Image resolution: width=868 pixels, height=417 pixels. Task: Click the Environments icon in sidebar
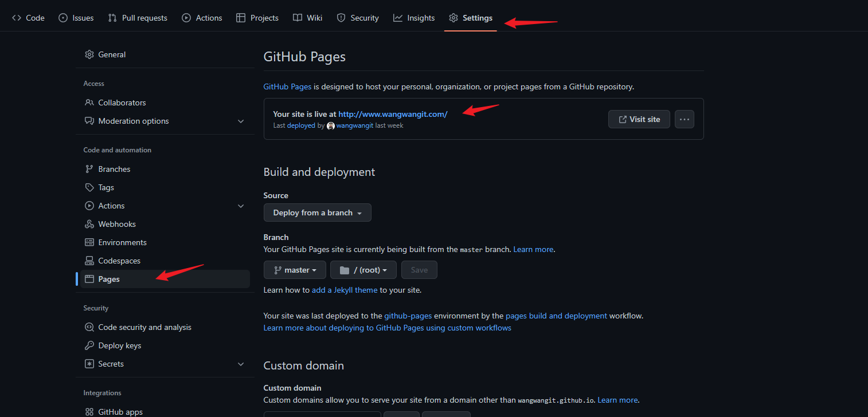point(89,242)
